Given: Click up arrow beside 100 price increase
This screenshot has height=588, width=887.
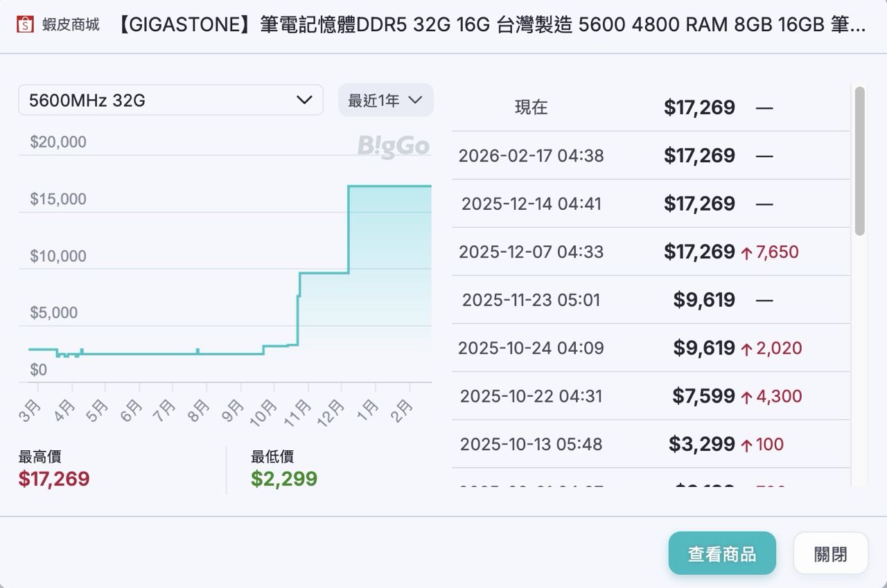Looking at the screenshot, I should [746, 445].
